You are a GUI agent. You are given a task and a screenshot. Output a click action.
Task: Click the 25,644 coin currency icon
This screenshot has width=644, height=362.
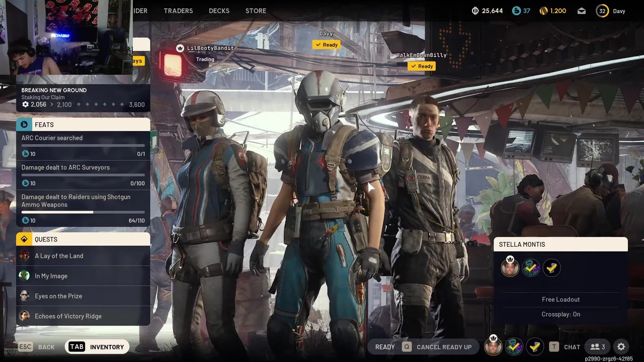[475, 11]
